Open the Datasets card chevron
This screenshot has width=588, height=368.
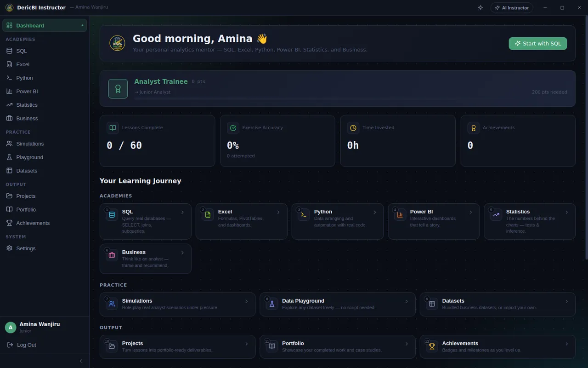pyautogui.click(x=567, y=301)
